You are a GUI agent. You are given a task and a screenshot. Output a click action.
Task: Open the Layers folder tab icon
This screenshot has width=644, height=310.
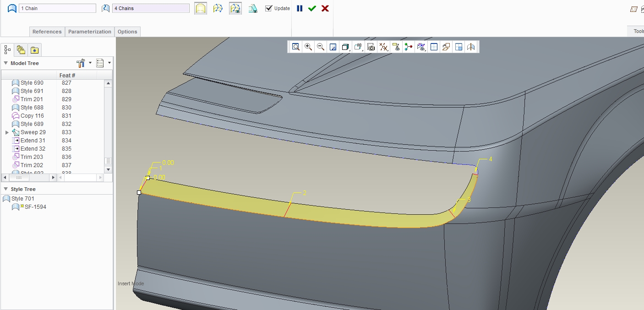click(21, 49)
